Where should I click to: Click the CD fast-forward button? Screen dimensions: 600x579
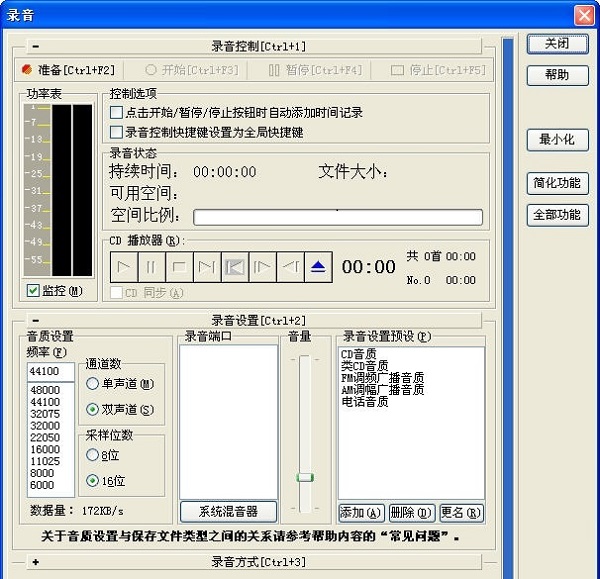pos(262,267)
